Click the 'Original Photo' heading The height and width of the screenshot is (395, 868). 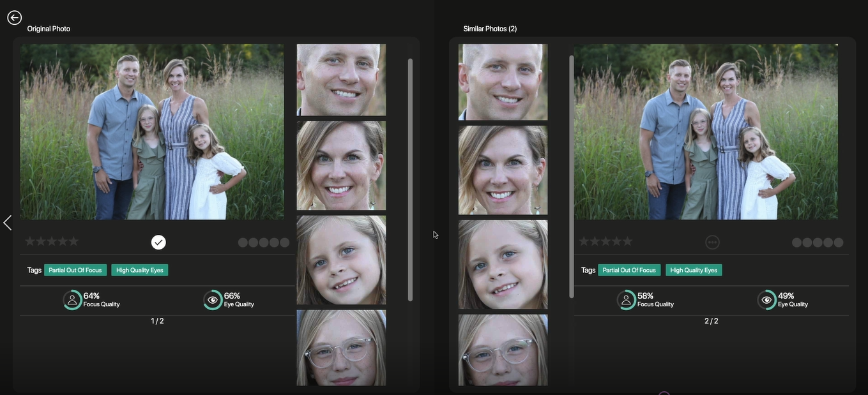point(49,29)
